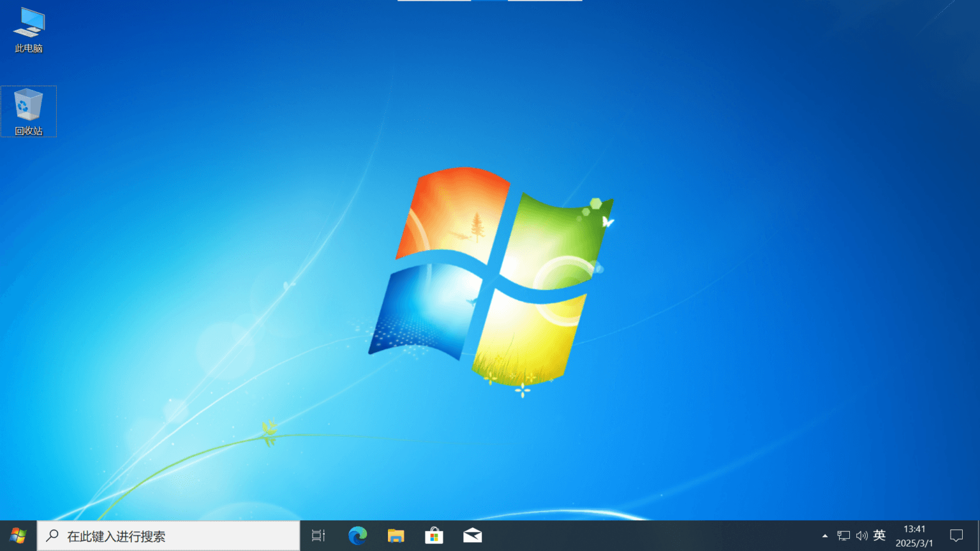Screen dimensions: 980x551
Task: Show hidden system tray icons
Action: coord(825,536)
